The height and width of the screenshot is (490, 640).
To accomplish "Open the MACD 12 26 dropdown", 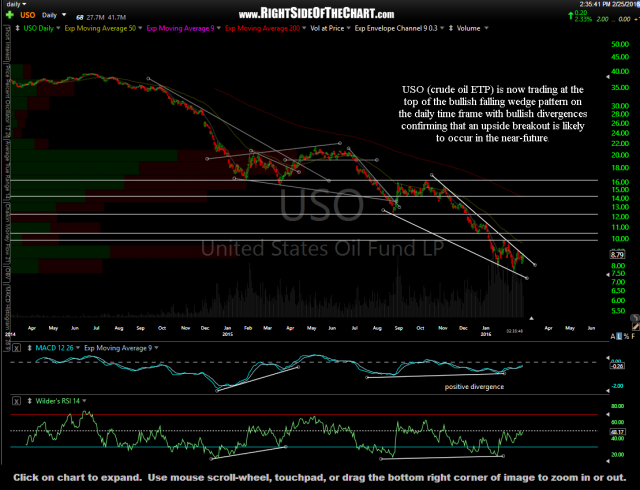I will click(78, 348).
